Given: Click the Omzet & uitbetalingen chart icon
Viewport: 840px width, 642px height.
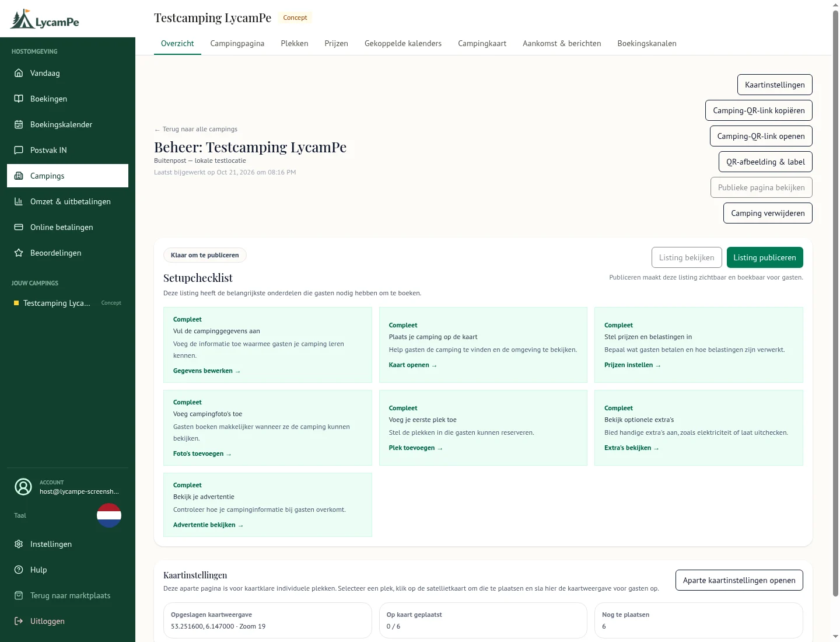Looking at the screenshot, I should [19, 201].
